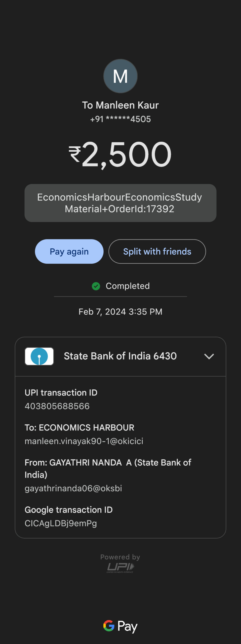Click the UPI logo at bottom
Viewport: 241px width, 644px height.
pyautogui.click(x=120, y=567)
